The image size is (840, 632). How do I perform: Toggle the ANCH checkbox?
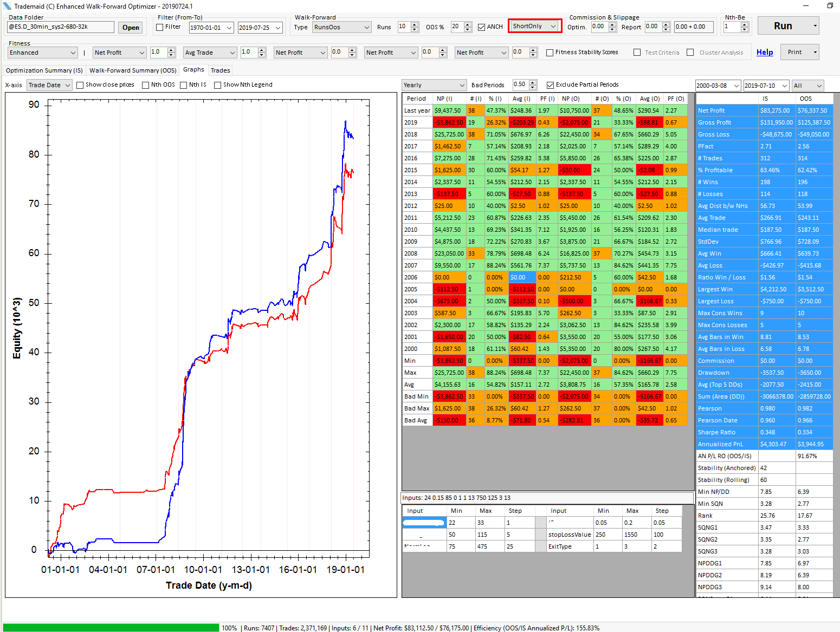click(481, 27)
